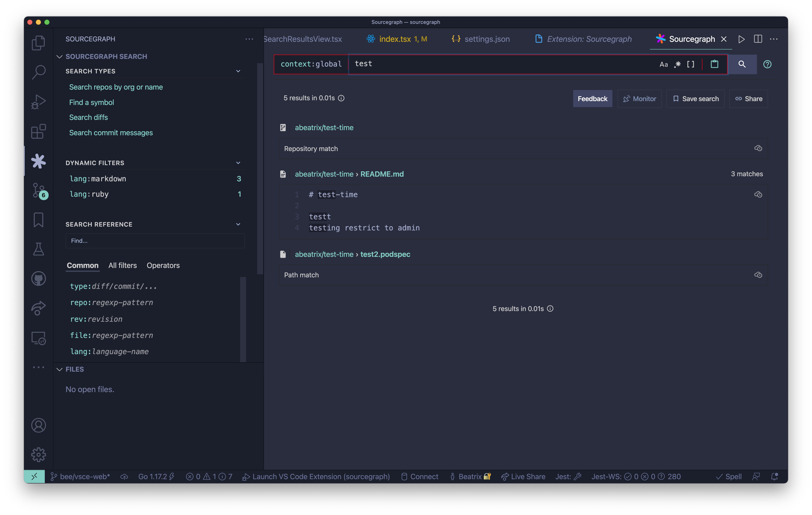Collapse the Dynamic Filters section
This screenshot has height=515, width=812.
coord(238,163)
